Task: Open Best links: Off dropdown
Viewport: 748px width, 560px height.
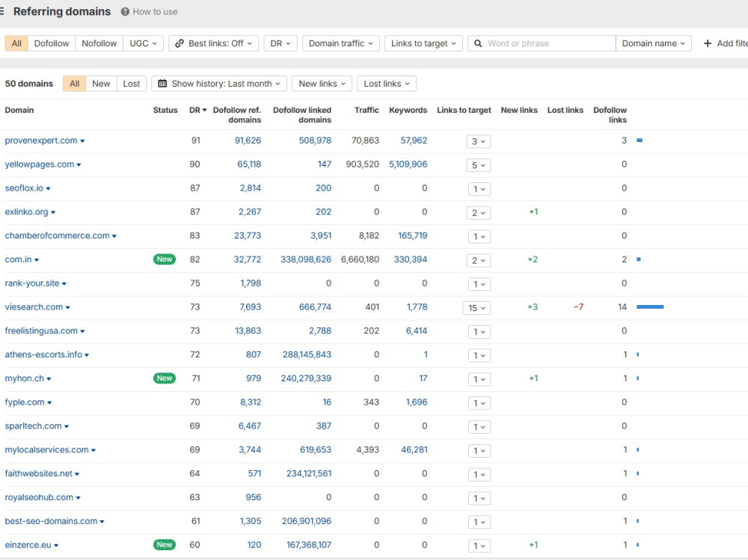Action: 214,43
